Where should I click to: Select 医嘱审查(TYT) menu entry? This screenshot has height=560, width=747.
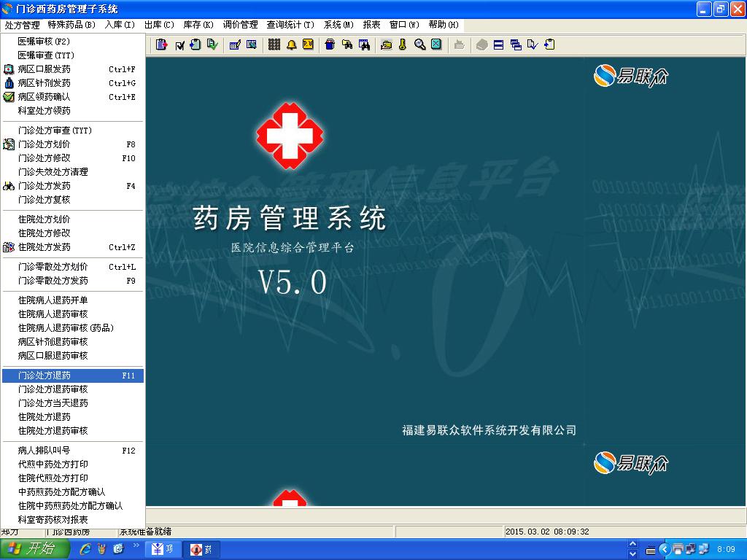click(73, 55)
